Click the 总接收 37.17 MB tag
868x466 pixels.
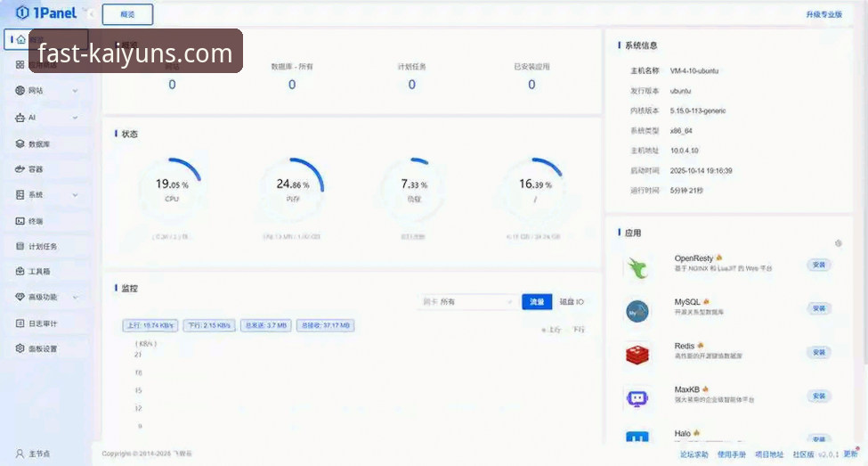tap(326, 325)
